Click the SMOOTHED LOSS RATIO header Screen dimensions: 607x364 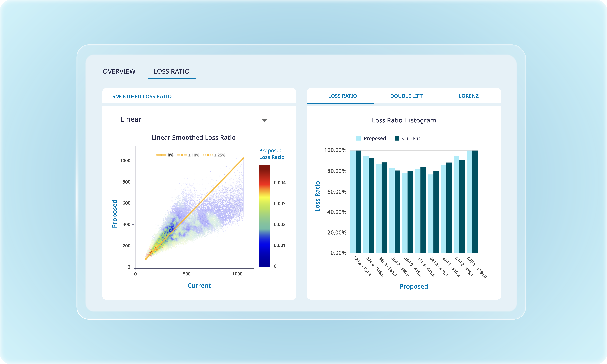(x=142, y=96)
